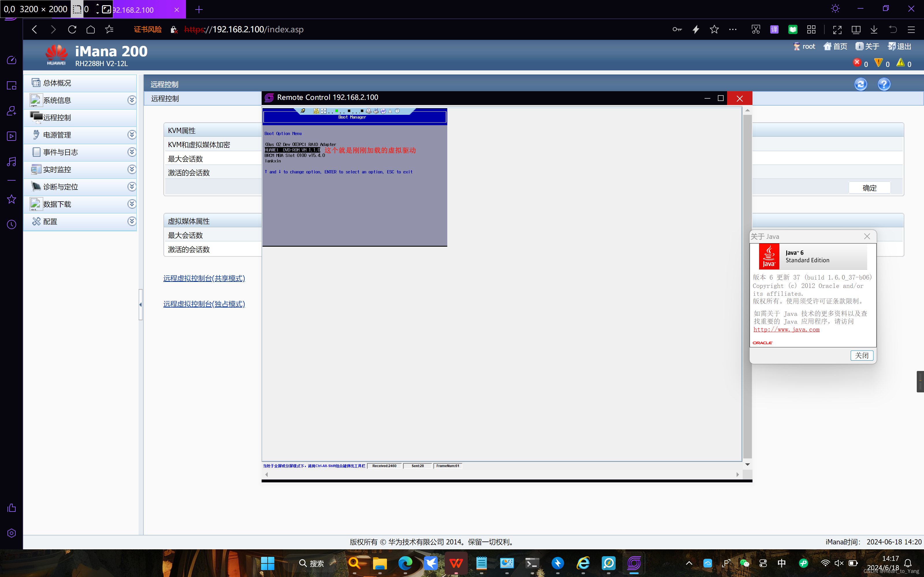Toggle the green Num Lock indicator

click(337, 111)
